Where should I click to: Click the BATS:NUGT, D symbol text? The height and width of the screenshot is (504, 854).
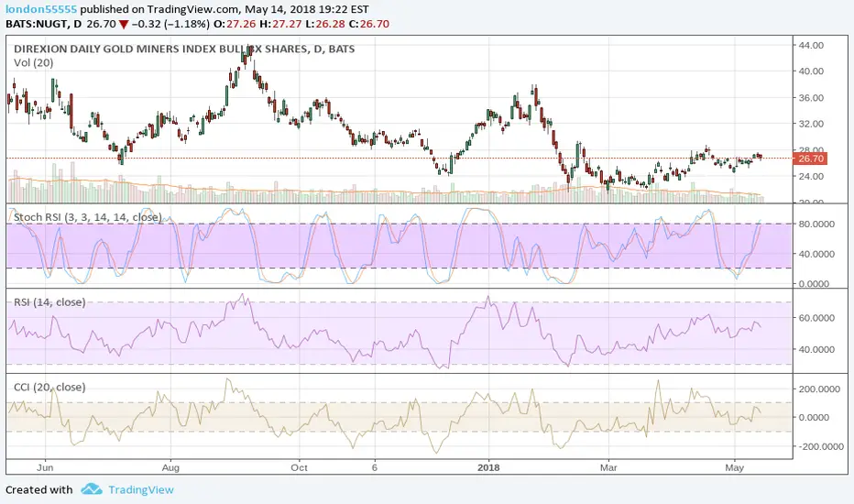[44, 24]
